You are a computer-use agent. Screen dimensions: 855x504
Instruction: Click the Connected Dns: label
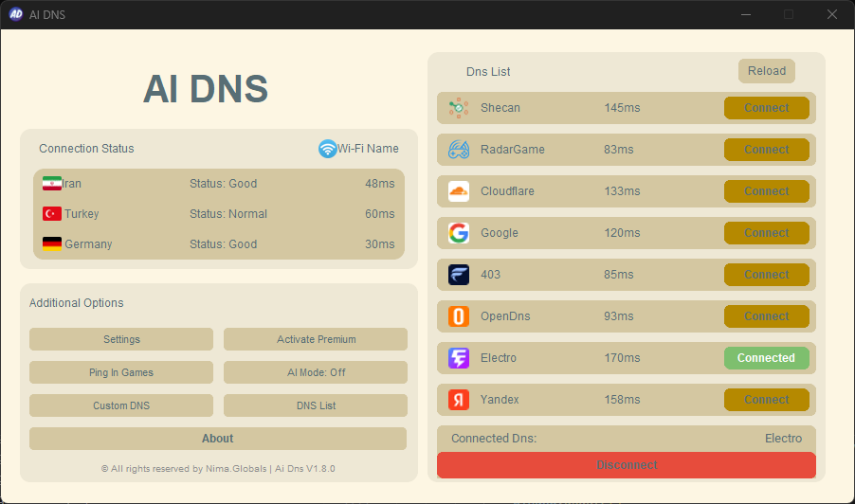pyautogui.click(x=494, y=439)
